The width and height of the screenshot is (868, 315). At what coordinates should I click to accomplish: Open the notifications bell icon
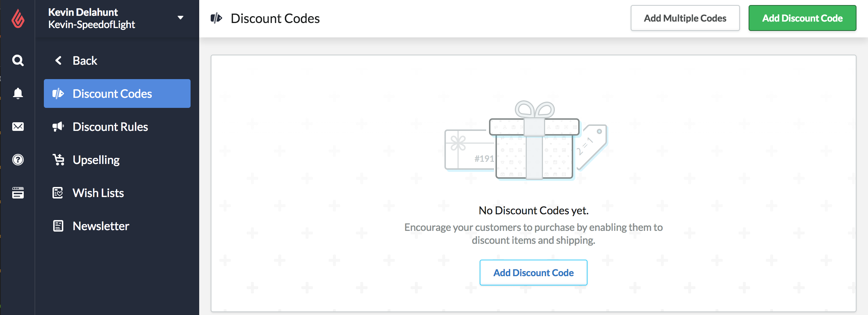point(18,93)
